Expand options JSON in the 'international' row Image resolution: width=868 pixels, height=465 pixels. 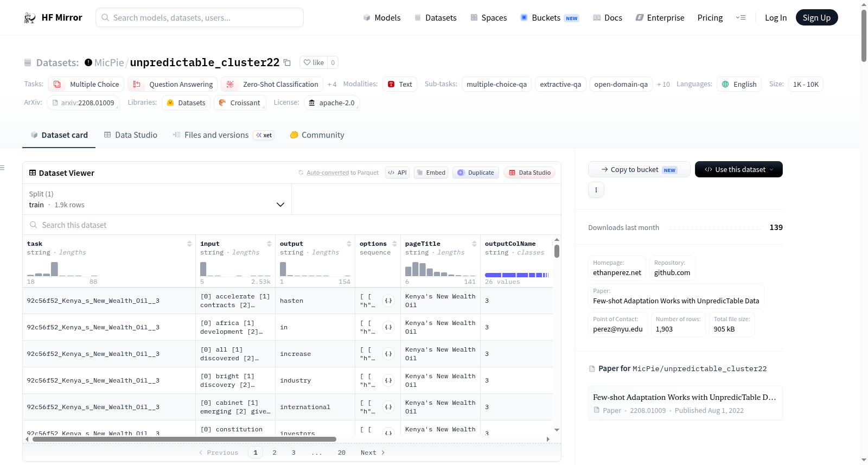pos(388,407)
